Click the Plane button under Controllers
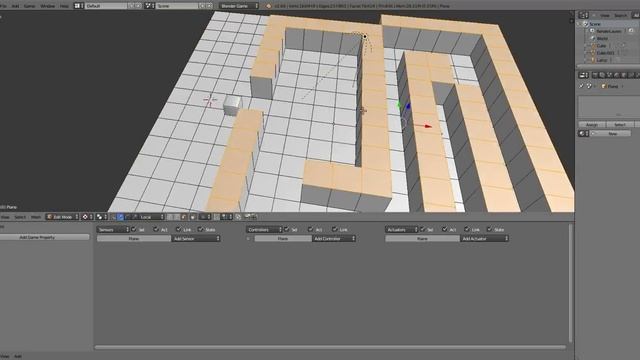Viewport: 640px width, 360px height. click(x=283, y=239)
